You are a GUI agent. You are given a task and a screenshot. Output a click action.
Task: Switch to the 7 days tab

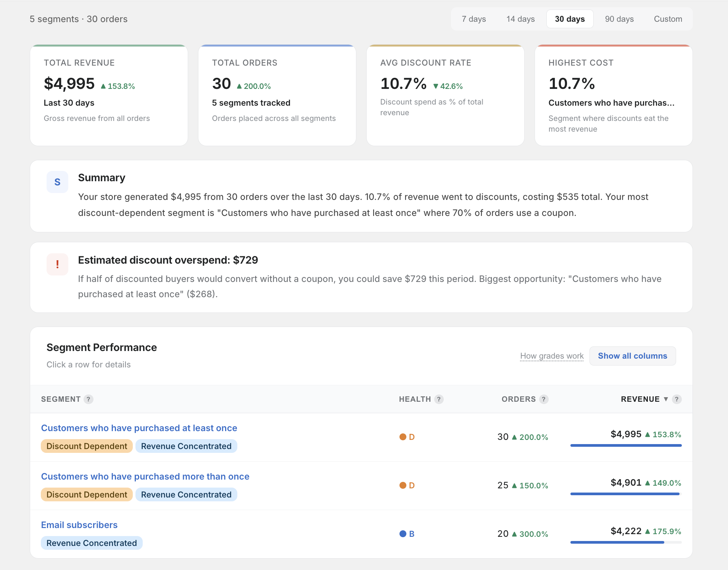pos(474,19)
